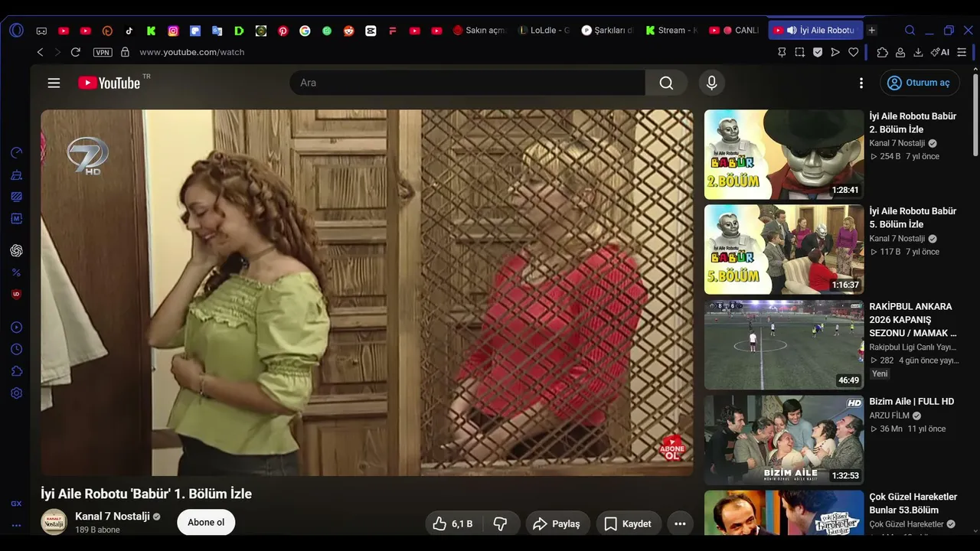Like the video with thumbs up
The height and width of the screenshot is (551, 980).
tap(452, 523)
